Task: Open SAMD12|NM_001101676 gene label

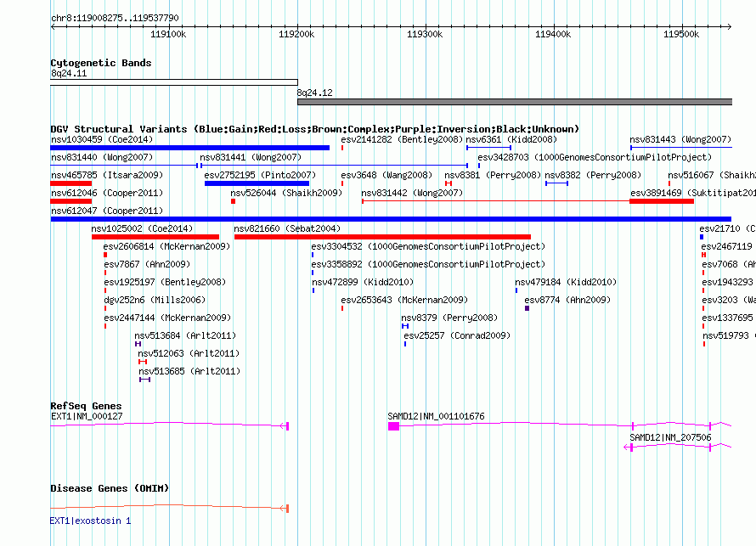Action: pos(437,416)
